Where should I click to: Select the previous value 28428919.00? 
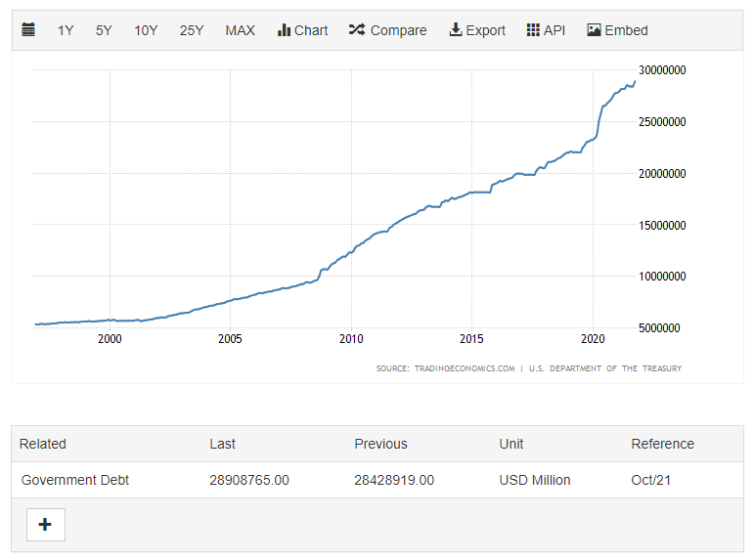click(x=394, y=480)
